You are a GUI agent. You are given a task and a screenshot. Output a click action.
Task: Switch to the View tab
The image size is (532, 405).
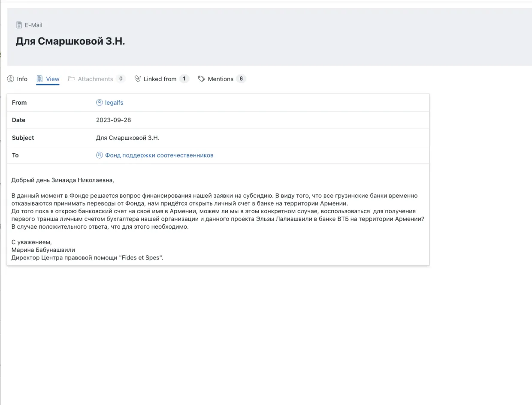pos(52,79)
